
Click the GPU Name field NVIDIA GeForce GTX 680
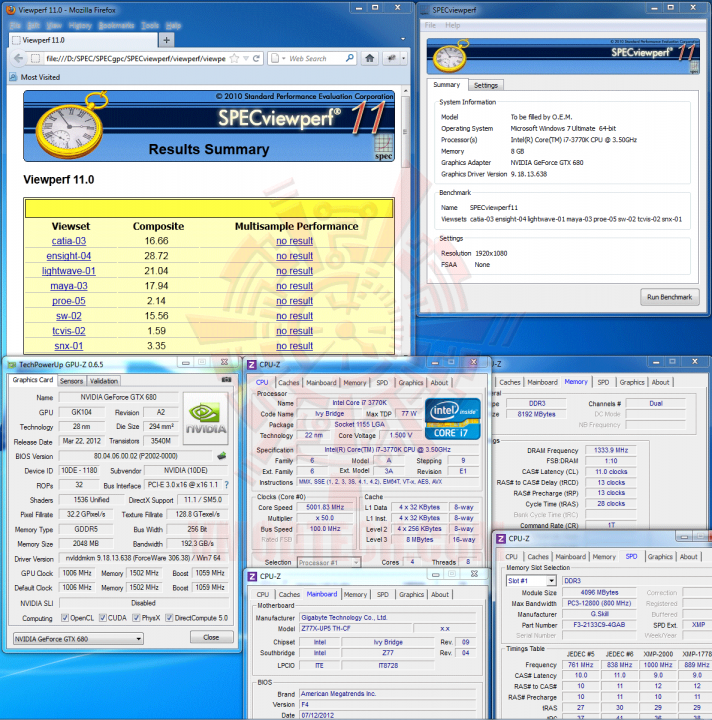click(x=118, y=397)
